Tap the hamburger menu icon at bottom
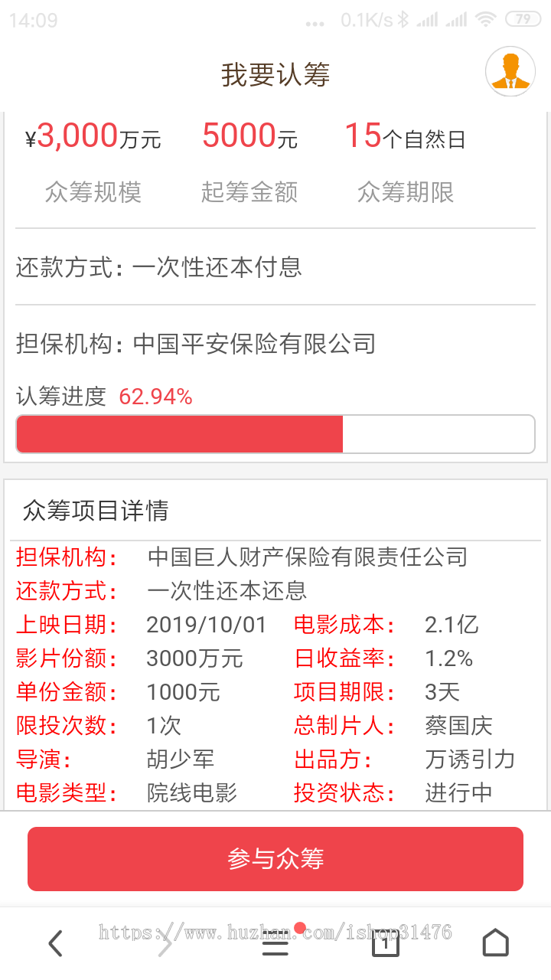Screen dimensions: 551x980 [x=275, y=943]
